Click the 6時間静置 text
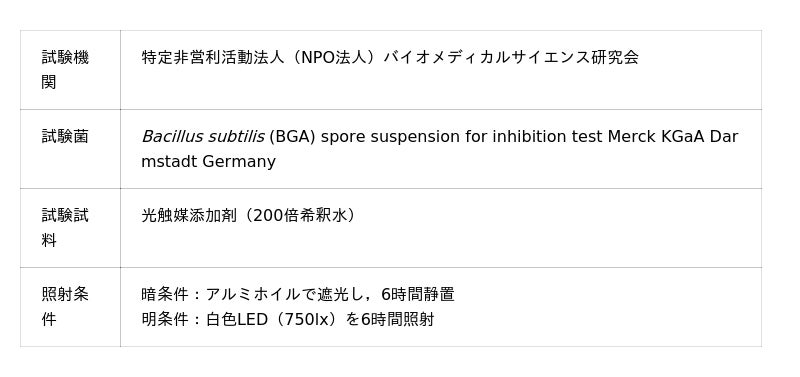The image size is (800, 377). pyautogui.click(x=418, y=294)
